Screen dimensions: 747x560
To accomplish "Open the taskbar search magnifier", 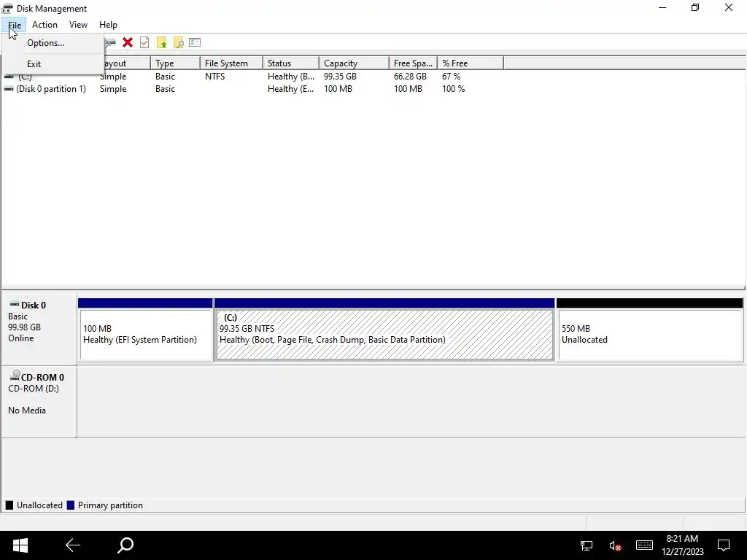I will pyautogui.click(x=125, y=545).
